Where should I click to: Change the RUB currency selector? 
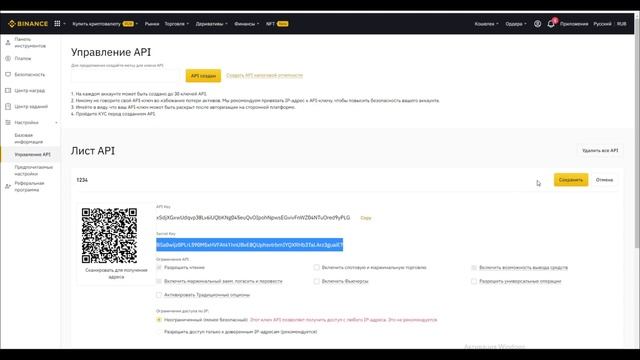pyautogui.click(x=622, y=24)
